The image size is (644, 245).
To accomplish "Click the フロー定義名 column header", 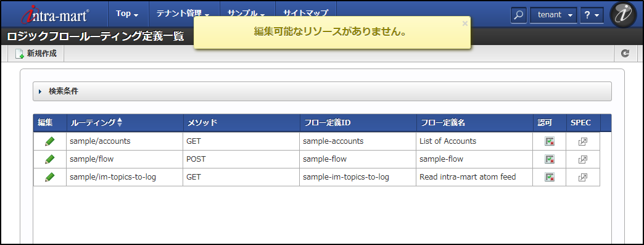I will [x=475, y=122].
